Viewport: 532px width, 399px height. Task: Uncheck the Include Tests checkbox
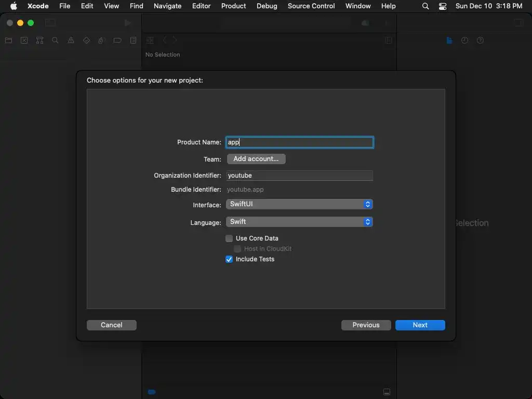pyautogui.click(x=229, y=259)
